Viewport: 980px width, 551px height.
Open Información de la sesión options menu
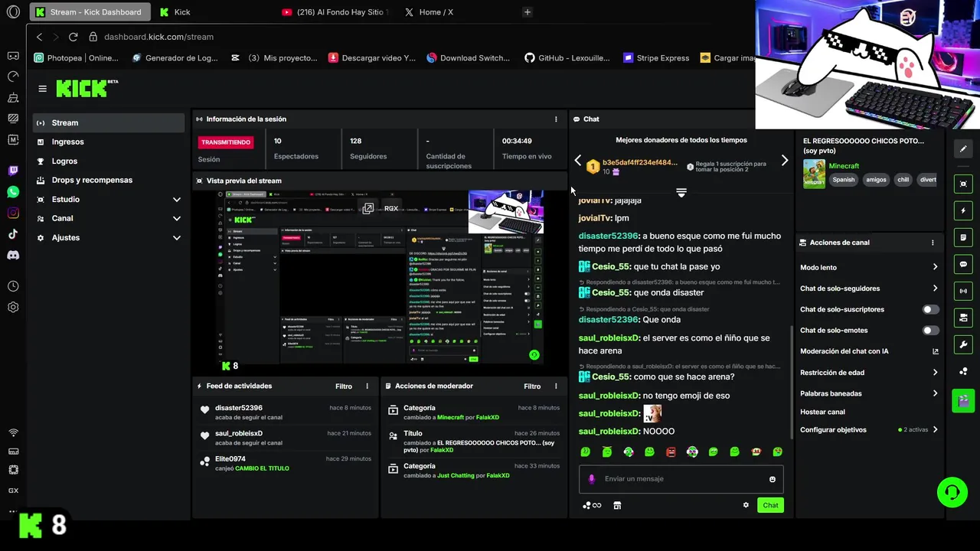pyautogui.click(x=556, y=119)
